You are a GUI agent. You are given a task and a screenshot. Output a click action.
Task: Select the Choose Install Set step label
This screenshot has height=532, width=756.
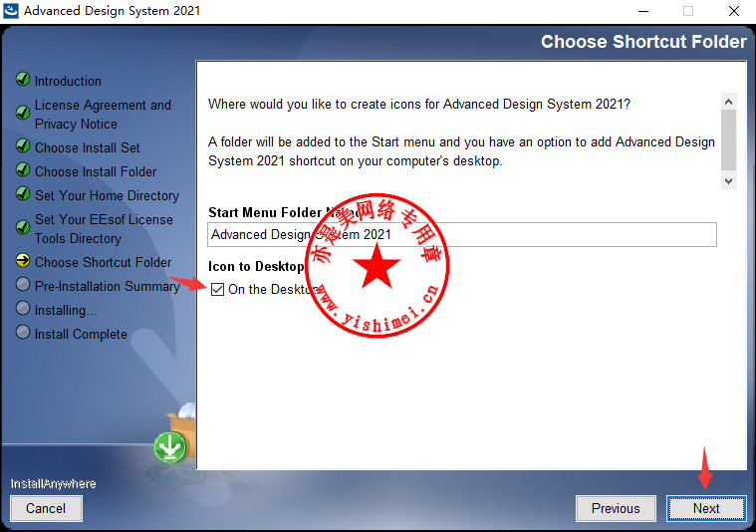[x=88, y=147]
